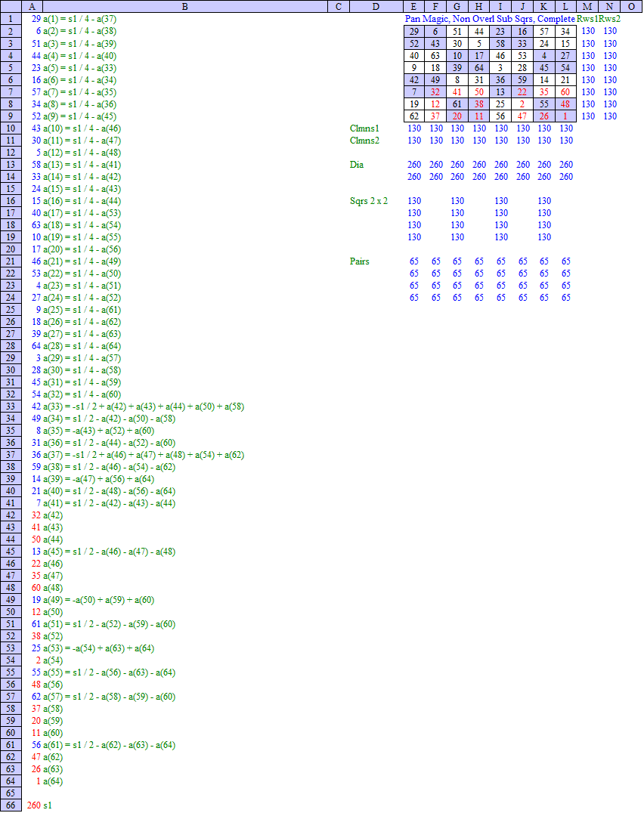
Task: Click the a(44) label
Action: pos(53,539)
